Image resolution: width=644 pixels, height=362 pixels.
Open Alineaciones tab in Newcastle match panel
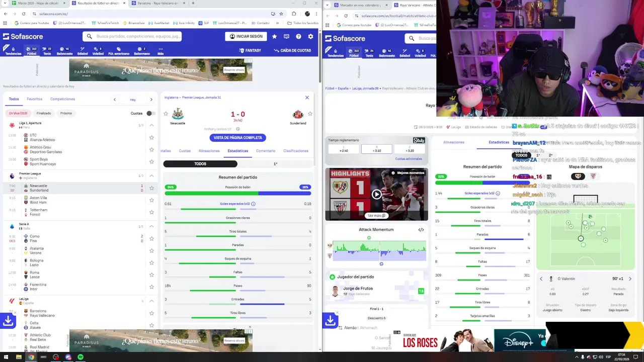[209, 151]
